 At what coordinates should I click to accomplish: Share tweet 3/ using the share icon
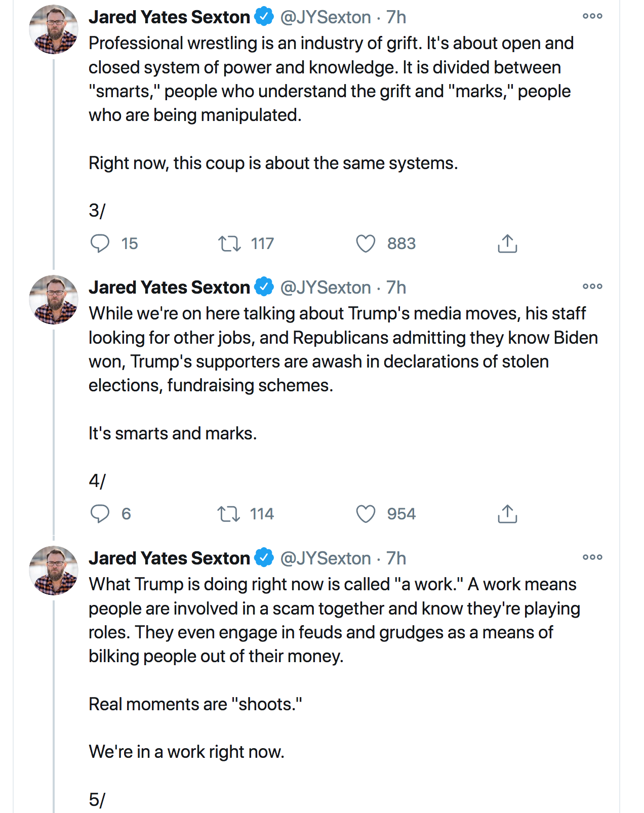point(507,243)
